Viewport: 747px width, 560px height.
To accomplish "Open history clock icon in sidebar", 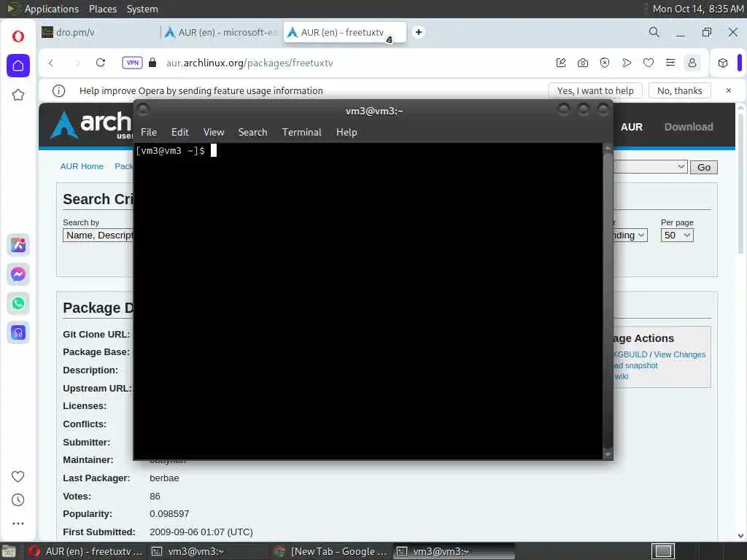I will [x=18, y=499].
